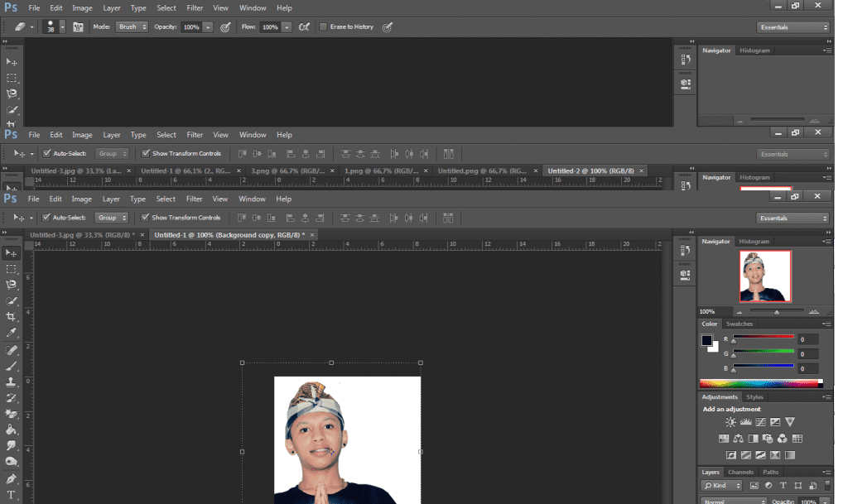Toggle airbrush mode next to Flow
Image resolution: width=848 pixels, height=504 pixels.
(x=304, y=26)
